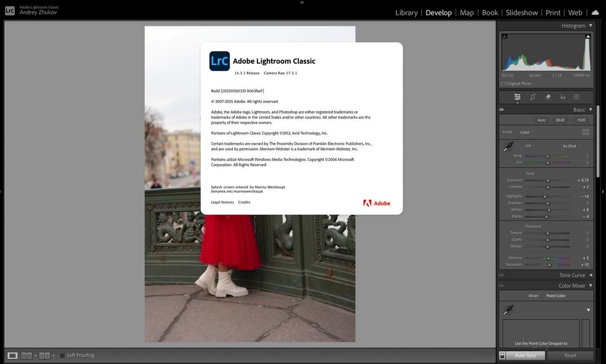The width and height of the screenshot is (606, 364).
Task: Select the Red Eye correction tool
Action: (563, 97)
